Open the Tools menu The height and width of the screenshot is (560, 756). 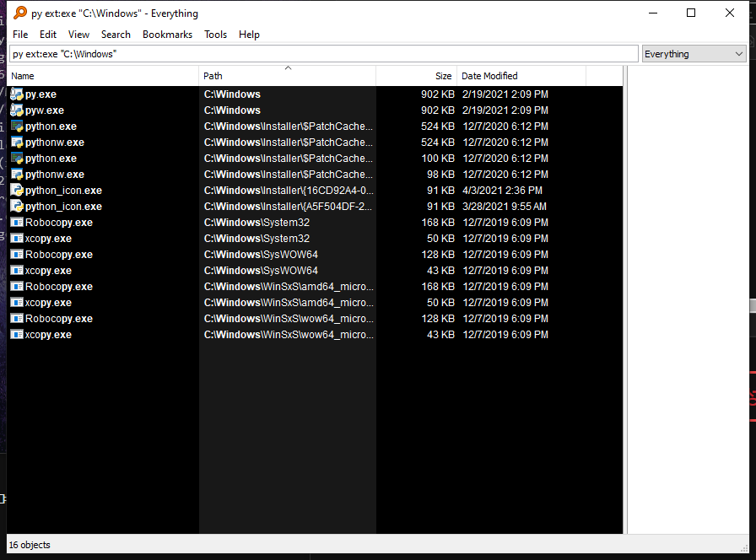215,35
